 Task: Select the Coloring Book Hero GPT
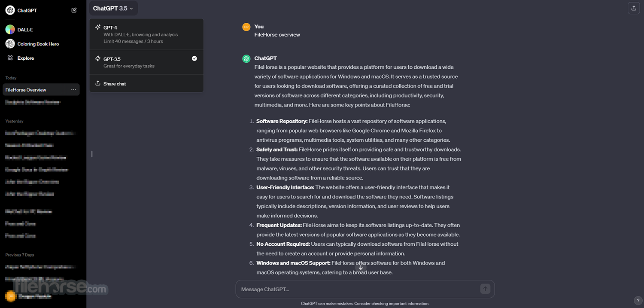[x=38, y=43]
